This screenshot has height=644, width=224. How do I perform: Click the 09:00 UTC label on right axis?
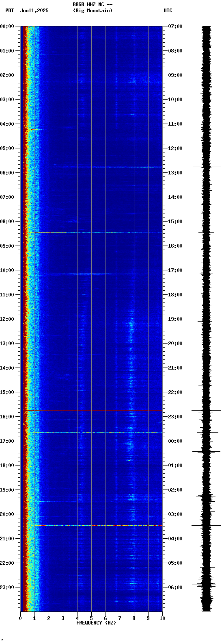click(175, 75)
